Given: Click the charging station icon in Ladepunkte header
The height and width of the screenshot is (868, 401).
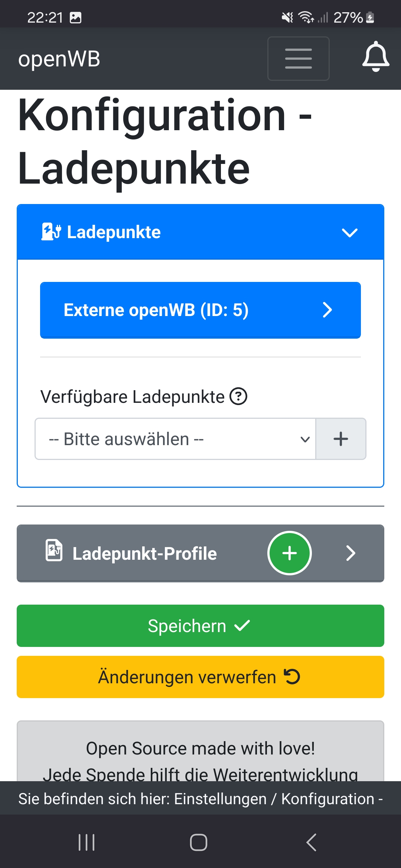Looking at the screenshot, I should (x=51, y=232).
